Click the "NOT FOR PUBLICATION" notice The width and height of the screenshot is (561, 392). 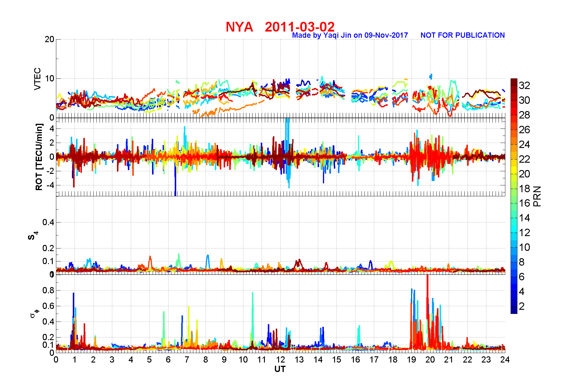[463, 35]
